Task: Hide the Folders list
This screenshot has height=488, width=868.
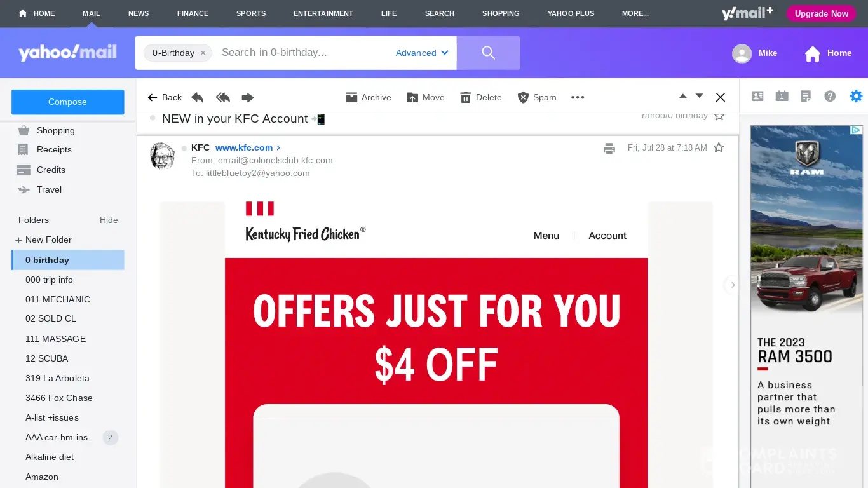Action: coord(109,220)
